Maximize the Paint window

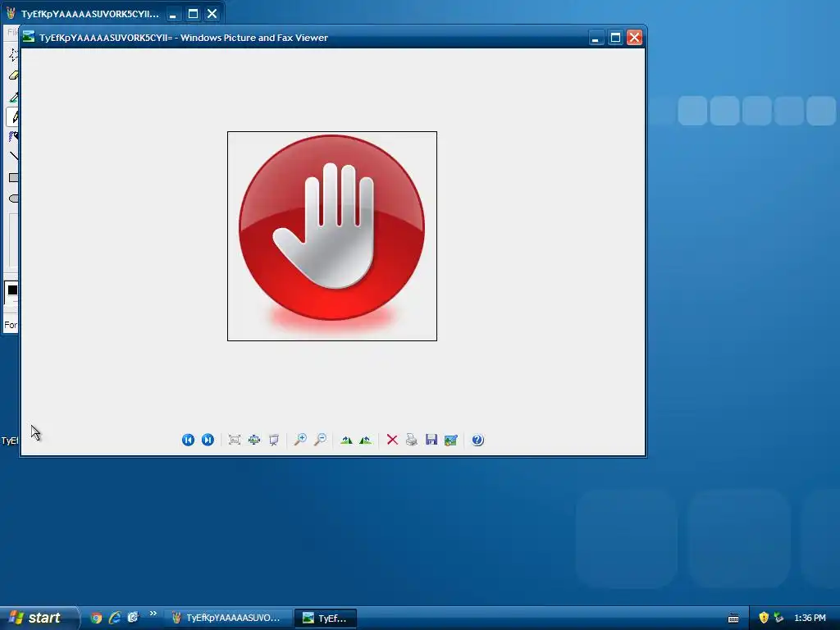194,14
